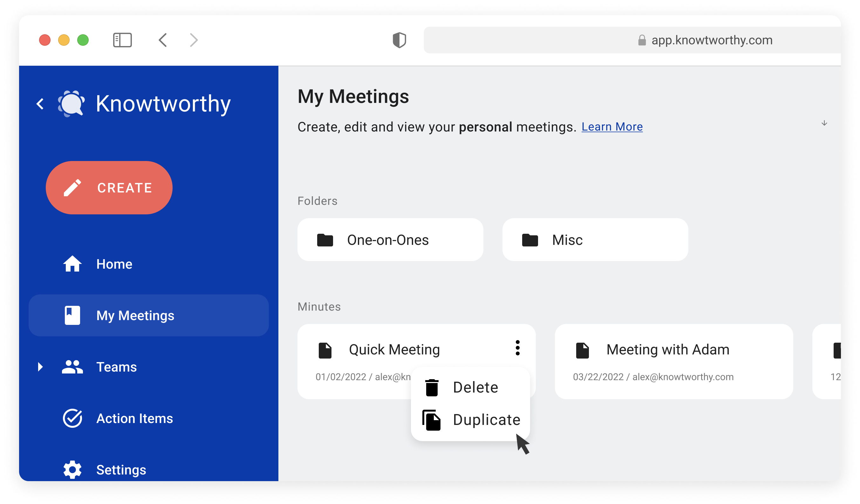Click the privacy shield icon
860x504 pixels.
(x=399, y=40)
